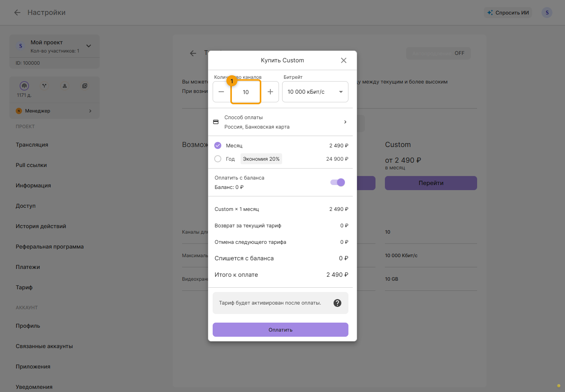Open the user avatar S in header
Viewport: 565px width, 392px height.
tap(547, 13)
